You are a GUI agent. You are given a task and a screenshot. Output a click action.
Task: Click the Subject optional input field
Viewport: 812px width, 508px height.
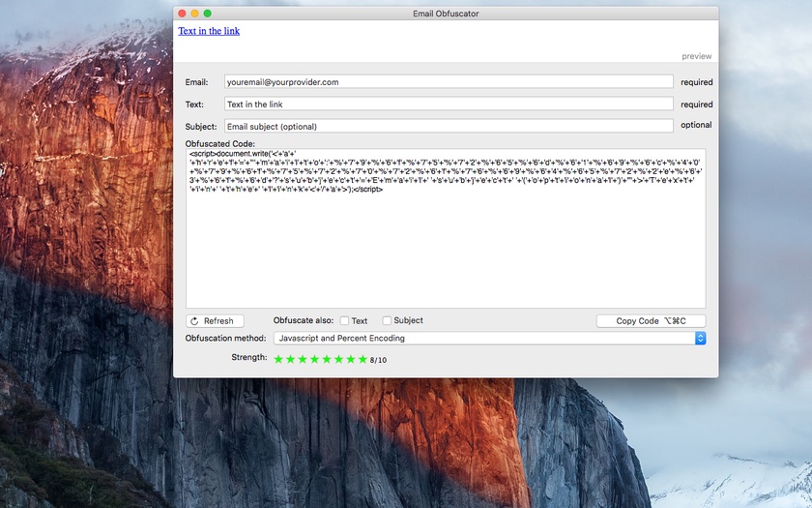(449, 126)
